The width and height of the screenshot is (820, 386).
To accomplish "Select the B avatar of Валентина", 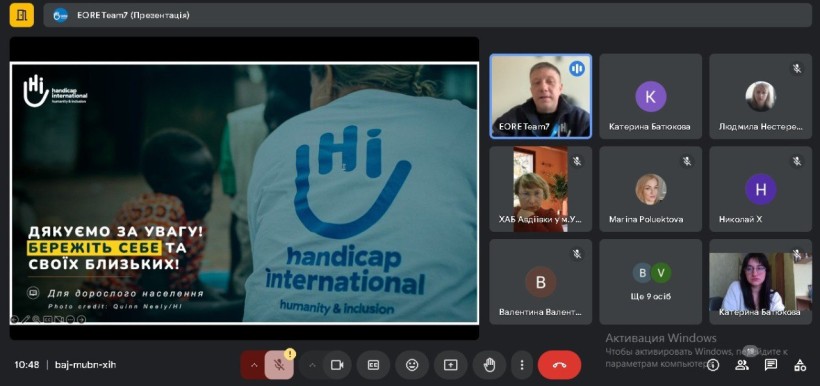I will click(x=541, y=282).
